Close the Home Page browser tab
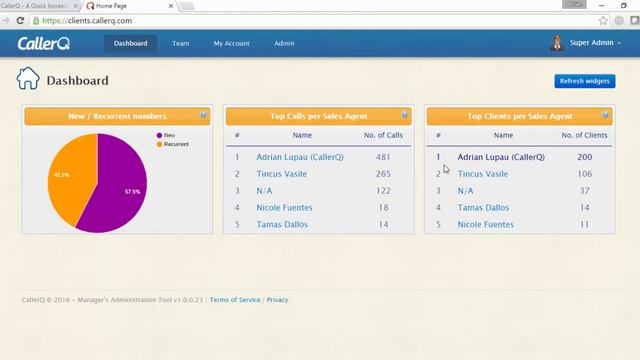Screen dimensions: 640x360 click(171, 6)
